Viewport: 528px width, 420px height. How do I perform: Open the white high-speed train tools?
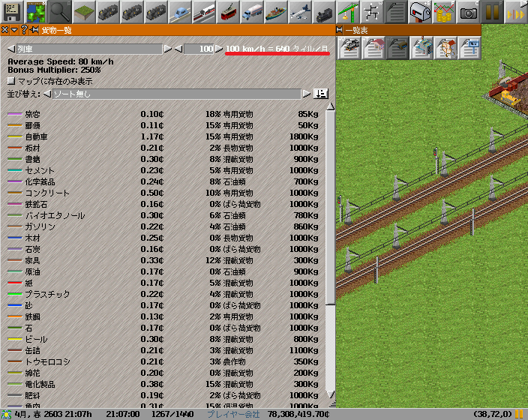pos(204,12)
